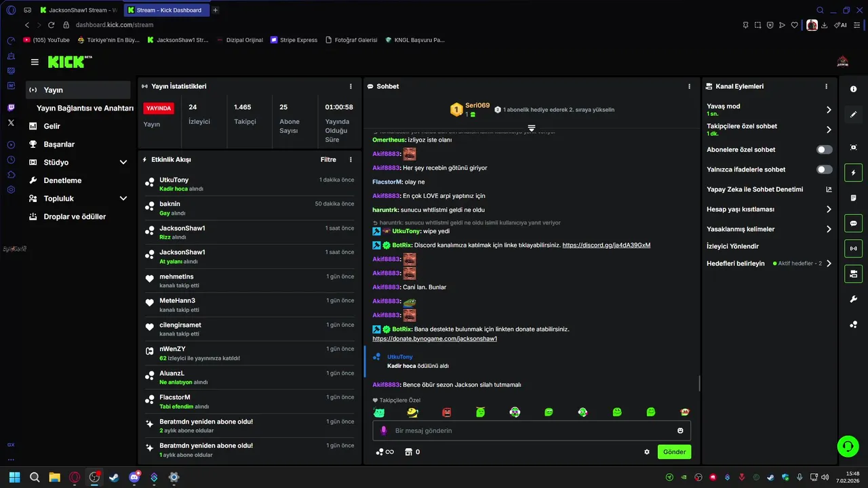The image size is (868, 488).
Task: Toggle the broadcast stats panel icon
Action: tap(853, 249)
